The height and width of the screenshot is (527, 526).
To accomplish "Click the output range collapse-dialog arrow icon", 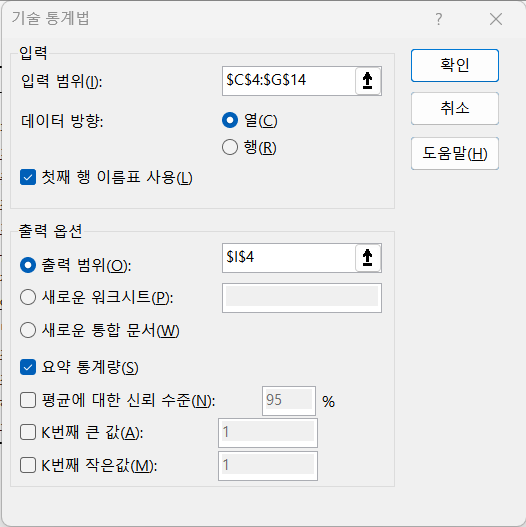I will tap(368, 258).
